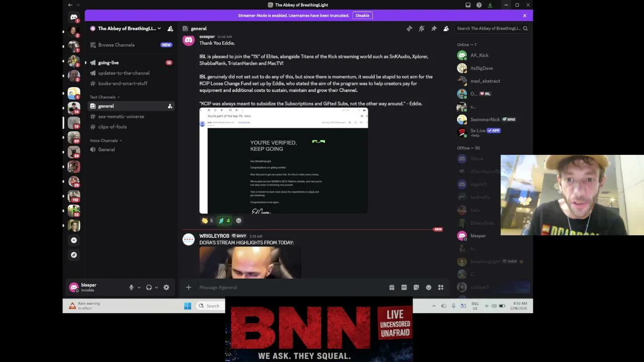Add reaction to bisspar's message
This screenshot has width=644, height=362.
point(238,221)
